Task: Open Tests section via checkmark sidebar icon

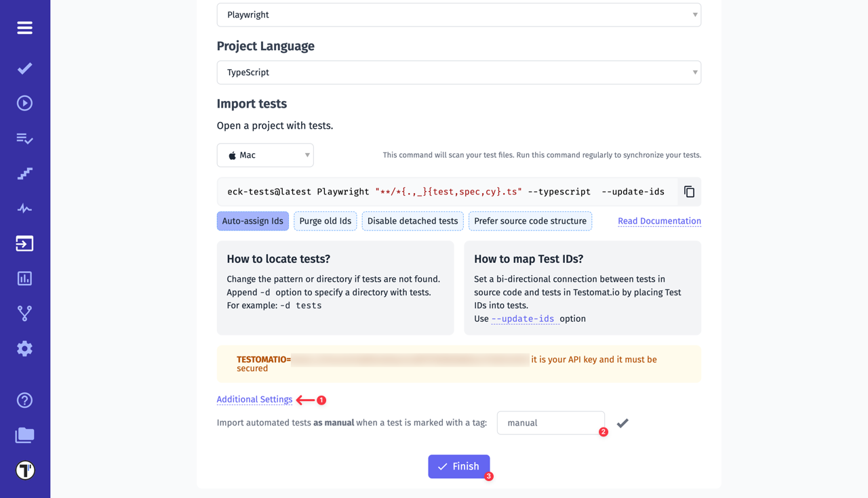Action: click(x=24, y=68)
